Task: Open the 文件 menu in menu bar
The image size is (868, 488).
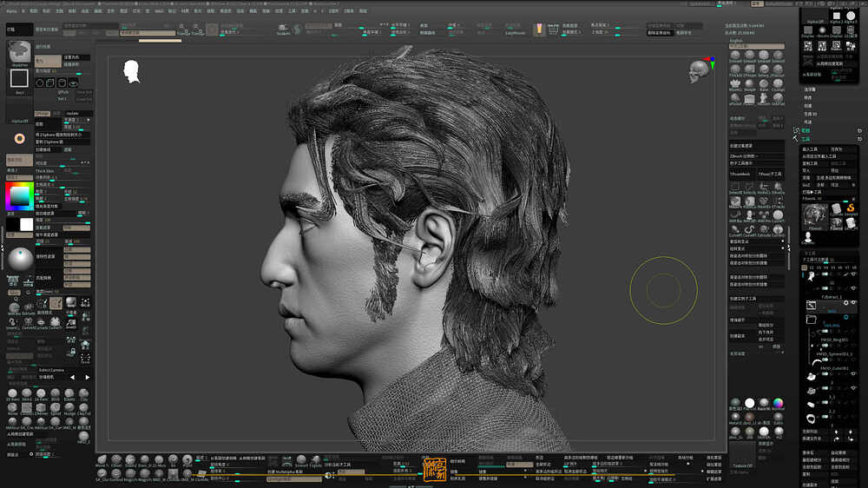Action: tap(111, 10)
